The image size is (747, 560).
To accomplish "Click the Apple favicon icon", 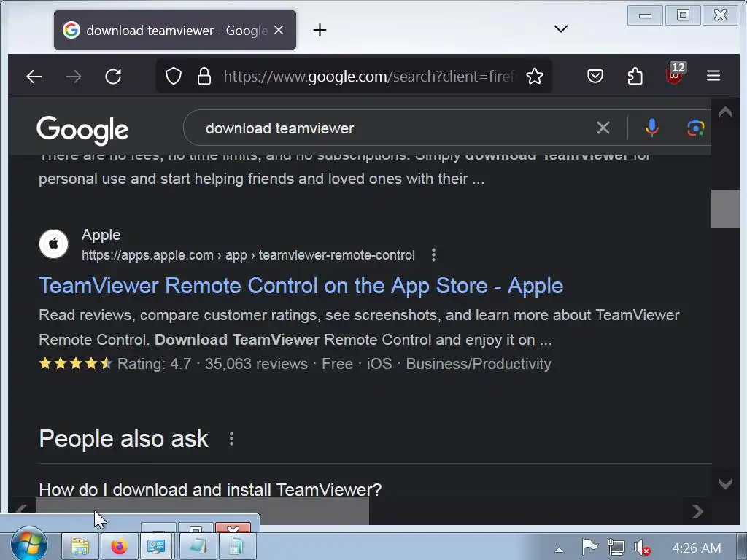I will pos(53,244).
